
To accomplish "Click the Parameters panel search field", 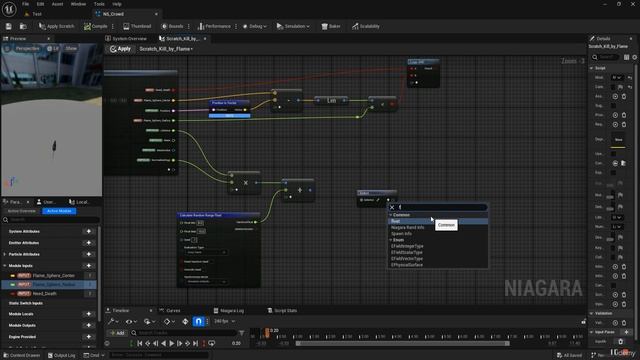I will coord(51,220).
